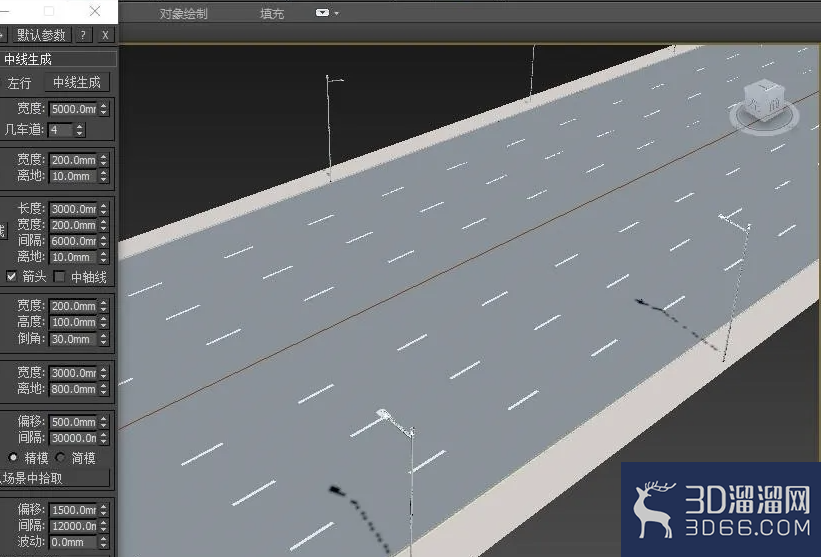Close the plugin panel window
The height and width of the screenshot is (557, 821).
click(95, 10)
